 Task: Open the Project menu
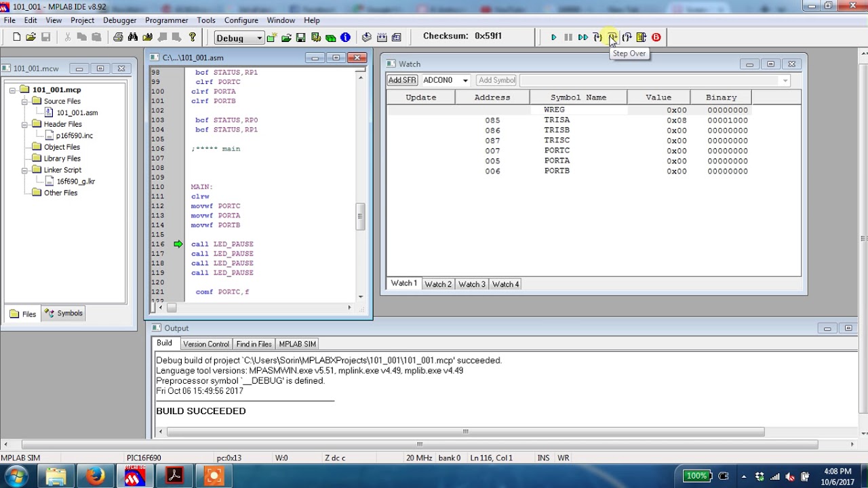(82, 20)
